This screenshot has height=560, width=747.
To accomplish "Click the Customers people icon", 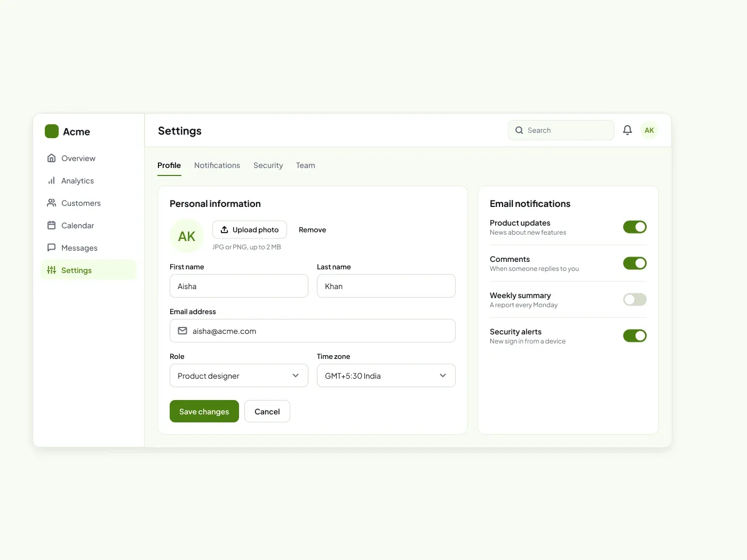I will [x=52, y=203].
